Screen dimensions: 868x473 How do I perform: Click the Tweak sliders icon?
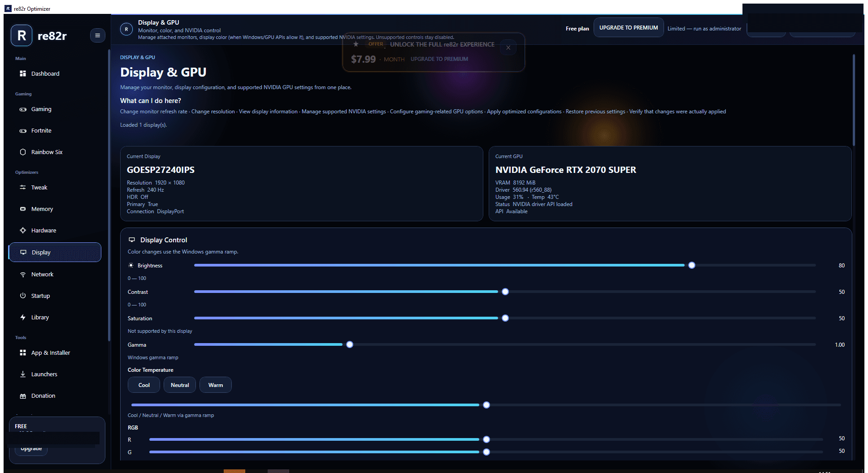point(23,187)
